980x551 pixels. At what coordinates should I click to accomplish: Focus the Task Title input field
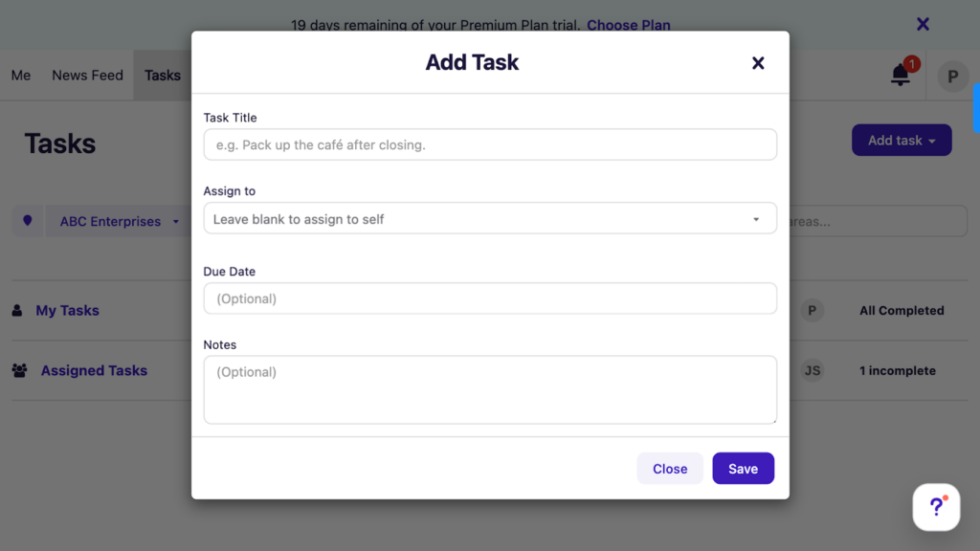tap(489, 145)
